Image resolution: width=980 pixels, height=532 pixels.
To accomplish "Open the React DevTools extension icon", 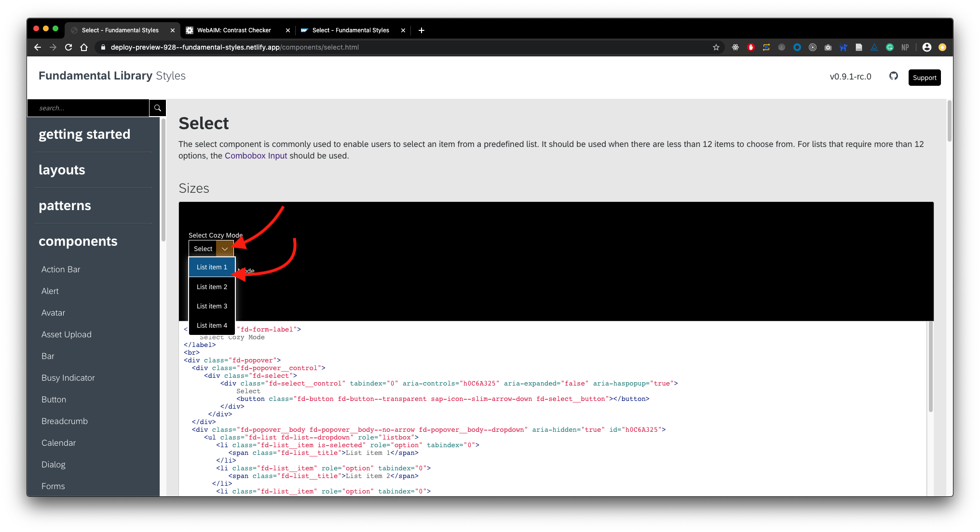I will (735, 47).
